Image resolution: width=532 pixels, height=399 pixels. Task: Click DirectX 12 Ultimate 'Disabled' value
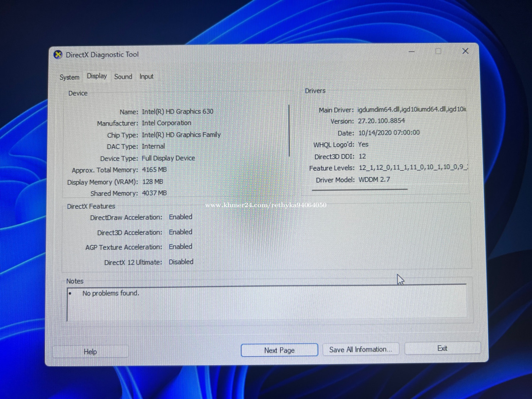(x=181, y=262)
